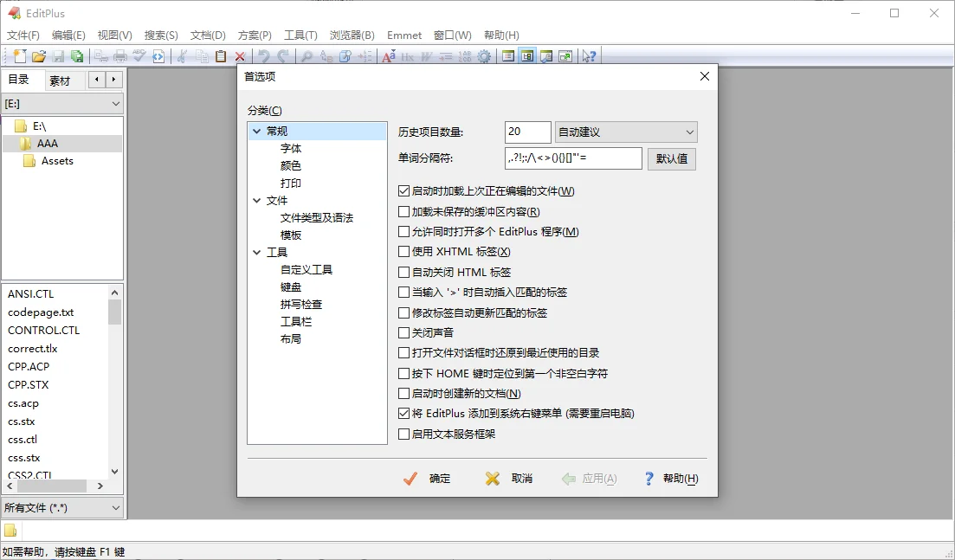Viewport: 955px width, 560px height.
Task: Open the [E:] drive dropdown
Action: pos(62,104)
